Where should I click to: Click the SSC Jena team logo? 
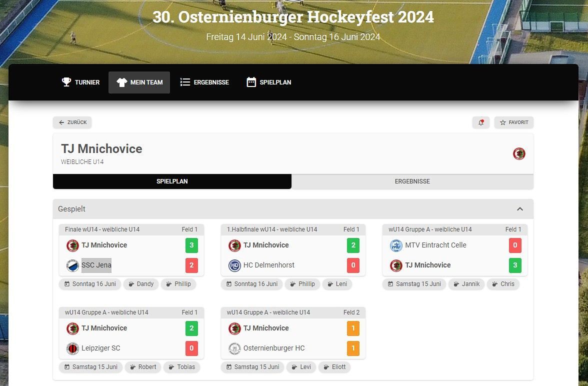[72, 265]
